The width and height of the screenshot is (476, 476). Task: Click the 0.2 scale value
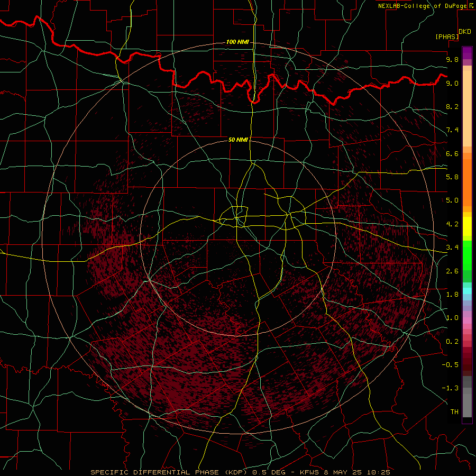coord(452,342)
